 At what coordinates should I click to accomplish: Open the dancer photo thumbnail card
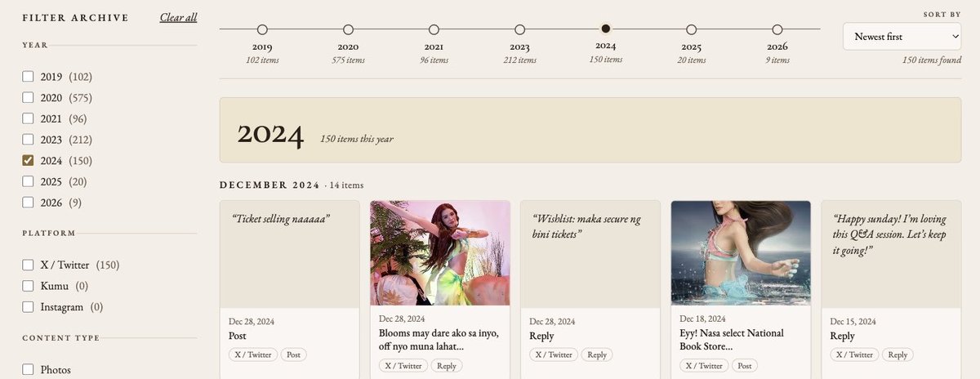(440, 253)
